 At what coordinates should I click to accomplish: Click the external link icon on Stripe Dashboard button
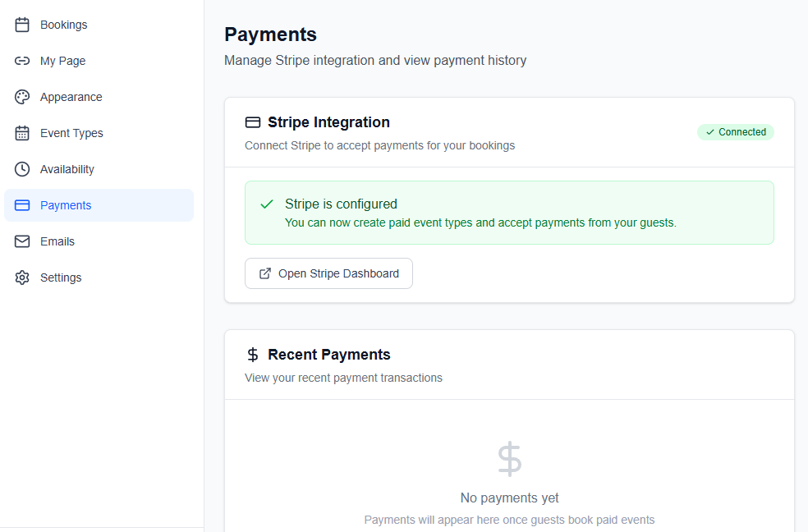(x=265, y=273)
